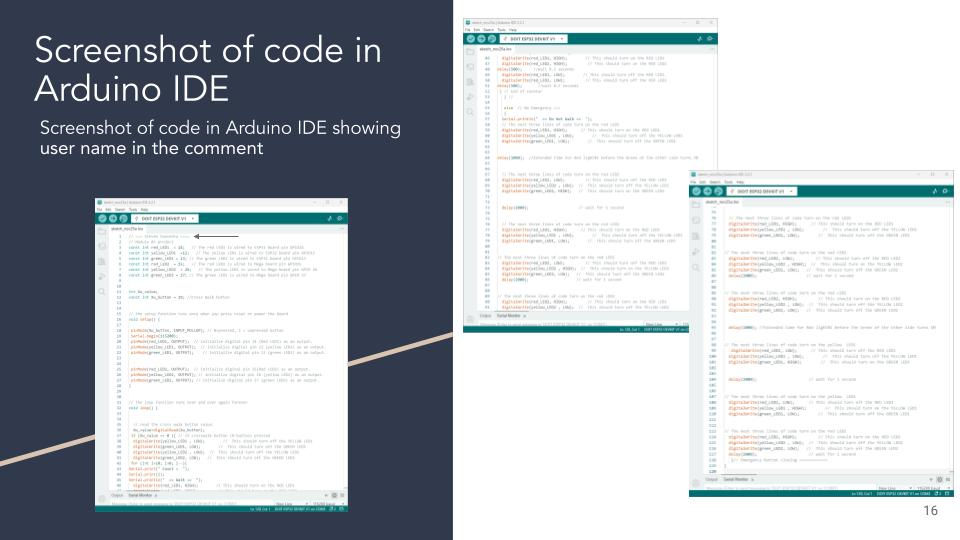Open Edit menu in top-middle Arduino window
The height and width of the screenshot is (540, 960).
[x=477, y=29]
